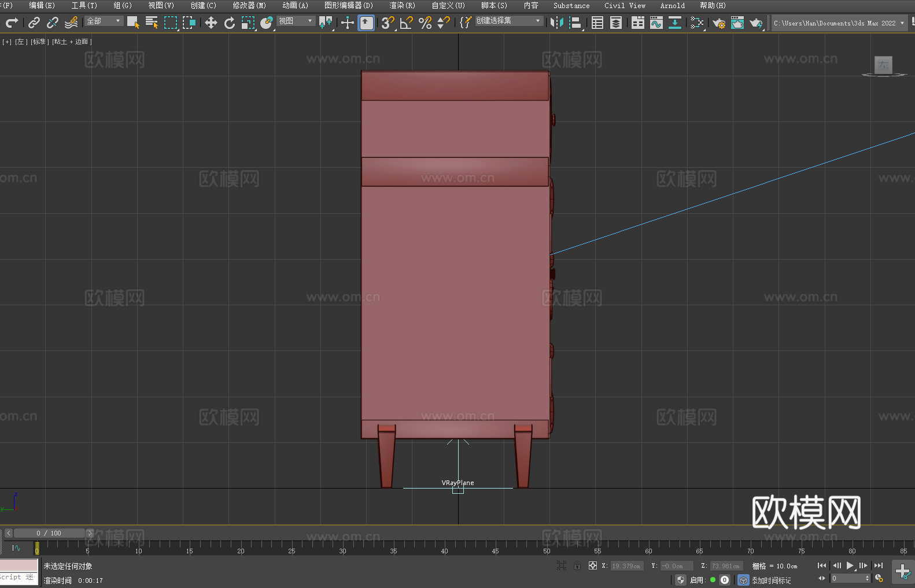Image resolution: width=915 pixels, height=588 pixels.
Task: Toggle Absolute/Offset transform mode icon
Action: click(x=592, y=565)
